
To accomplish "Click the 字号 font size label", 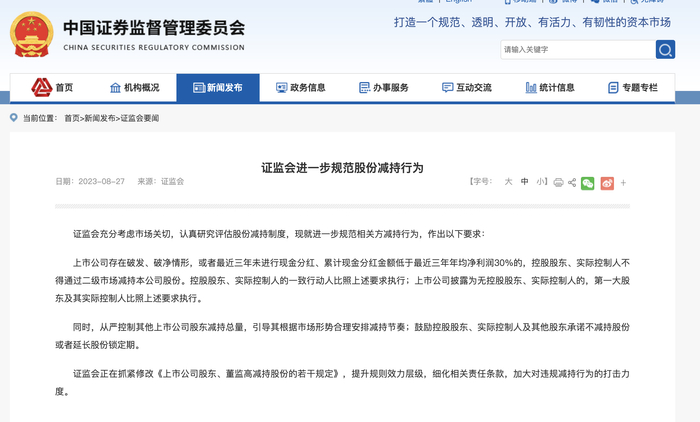I will click(481, 181).
